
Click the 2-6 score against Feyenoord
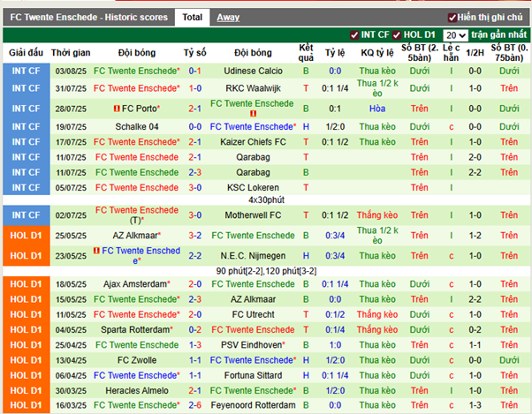[x=195, y=405]
